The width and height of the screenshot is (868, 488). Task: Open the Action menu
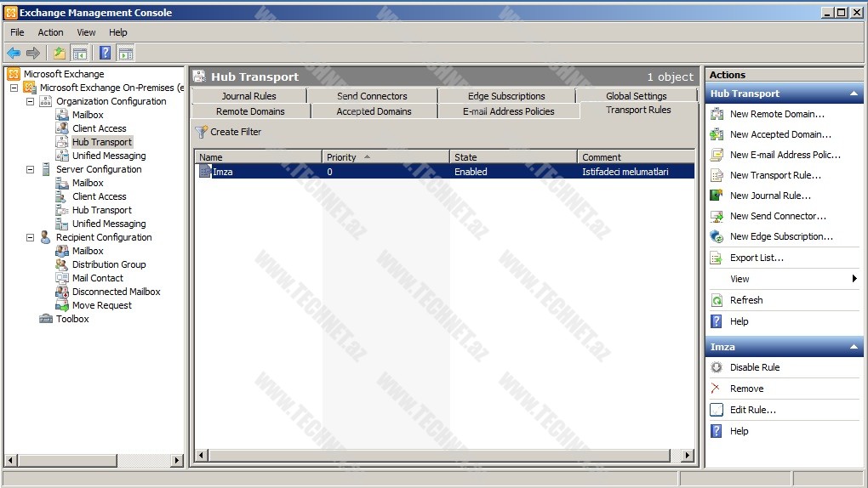point(50,32)
